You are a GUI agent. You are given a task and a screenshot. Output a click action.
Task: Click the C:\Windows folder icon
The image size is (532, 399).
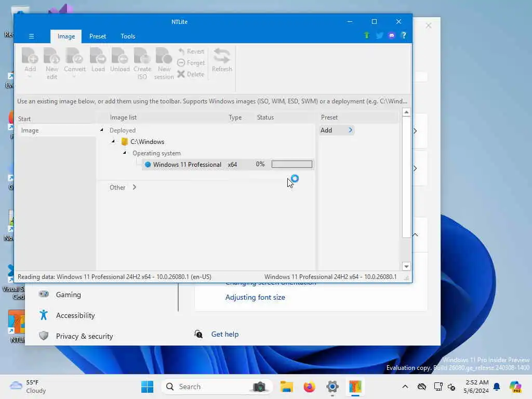125,142
